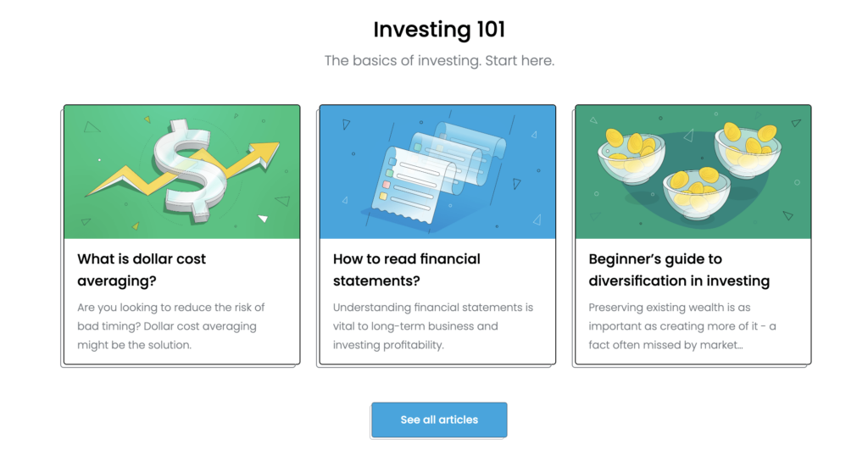The image size is (868, 461).
Task: Open the dollar sign illustration thumbnail
Action: (x=182, y=172)
